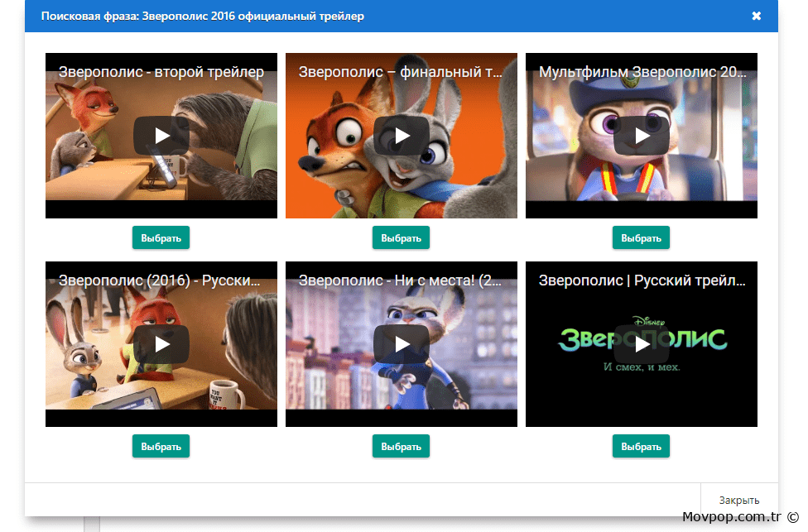808x532 pixels.
Task: Play the 'Зверополис - второй трейлер' video
Action: point(161,136)
